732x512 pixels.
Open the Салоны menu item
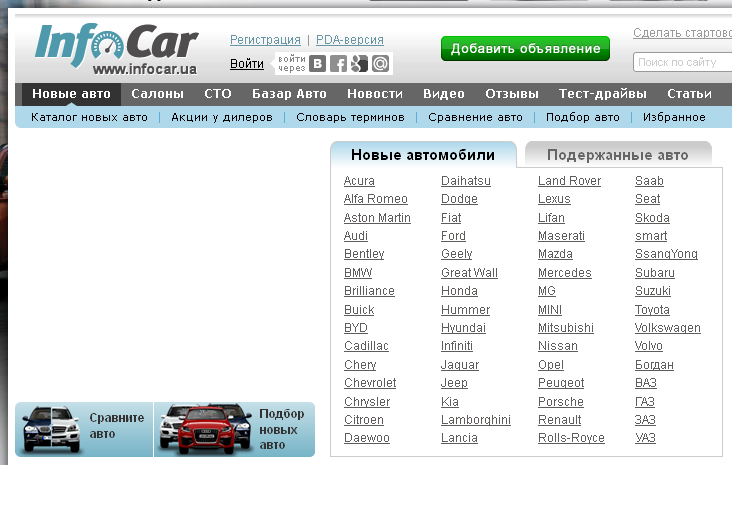[157, 94]
